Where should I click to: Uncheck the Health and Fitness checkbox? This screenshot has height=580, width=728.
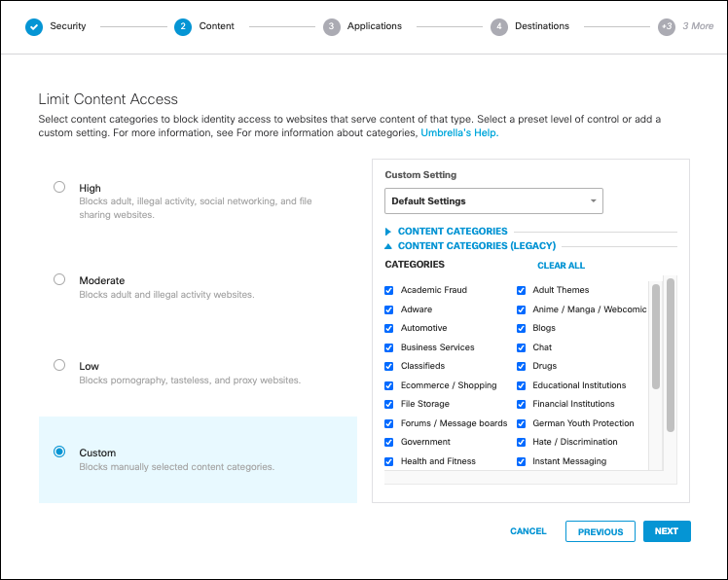[x=389, y=462]
